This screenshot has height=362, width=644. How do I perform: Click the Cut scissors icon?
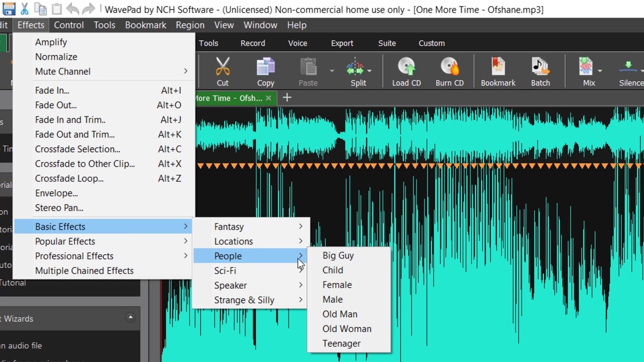[222, 67]
